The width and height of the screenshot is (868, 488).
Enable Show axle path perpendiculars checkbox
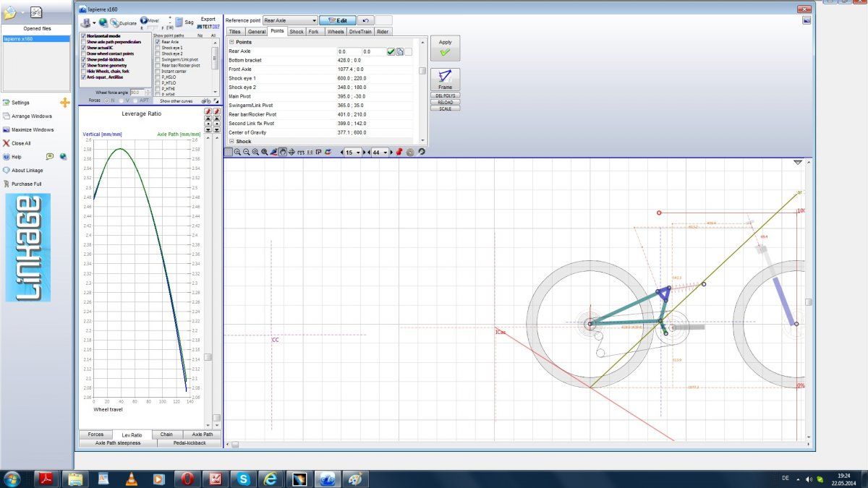83,41
